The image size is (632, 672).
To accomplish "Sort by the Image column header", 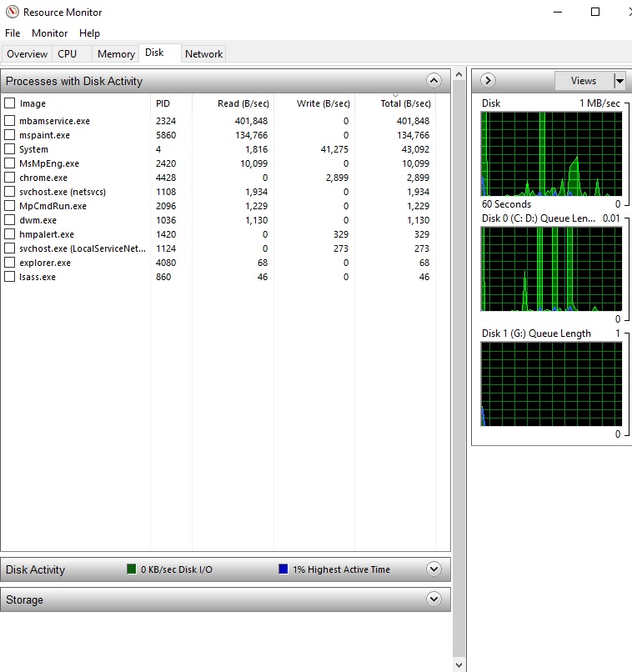I will (x=33, y=103).
